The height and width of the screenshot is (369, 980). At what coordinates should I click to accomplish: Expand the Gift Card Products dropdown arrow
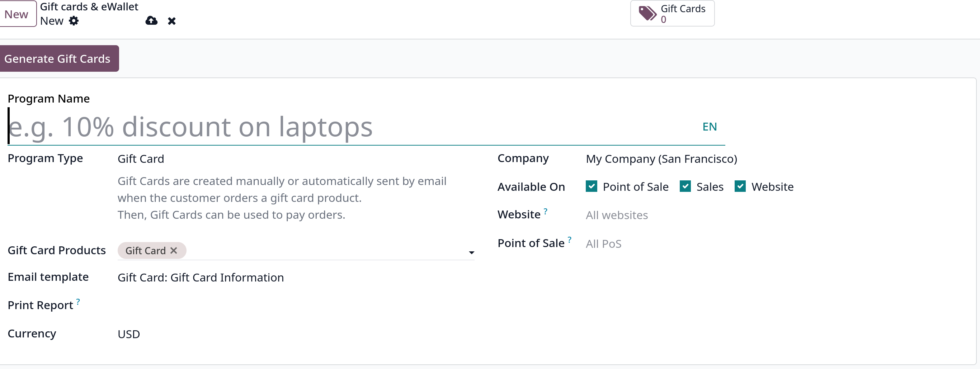click(x=471, y=252)
